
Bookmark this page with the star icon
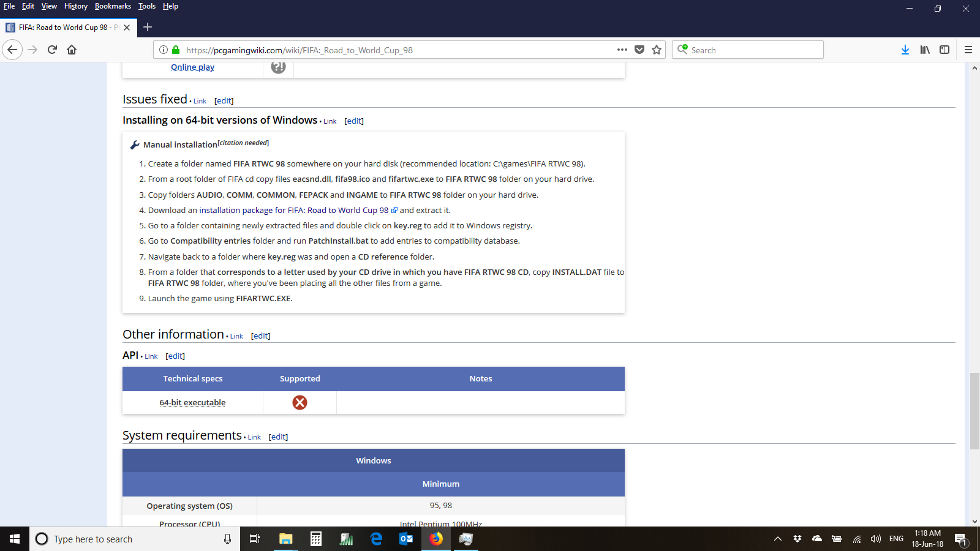pyautogui.click(x=657, y=50)
